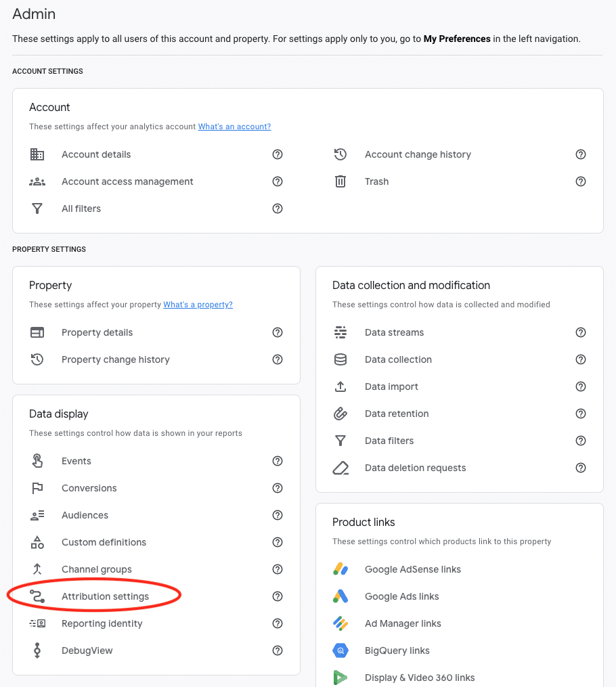Select the Events icon in Data display
This screenshot has width=616, height=687.
point(37,461)
